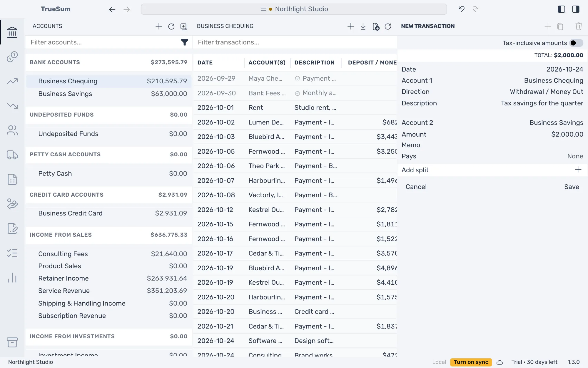Select Business Credit Card account row

click(x=109, y=213)
